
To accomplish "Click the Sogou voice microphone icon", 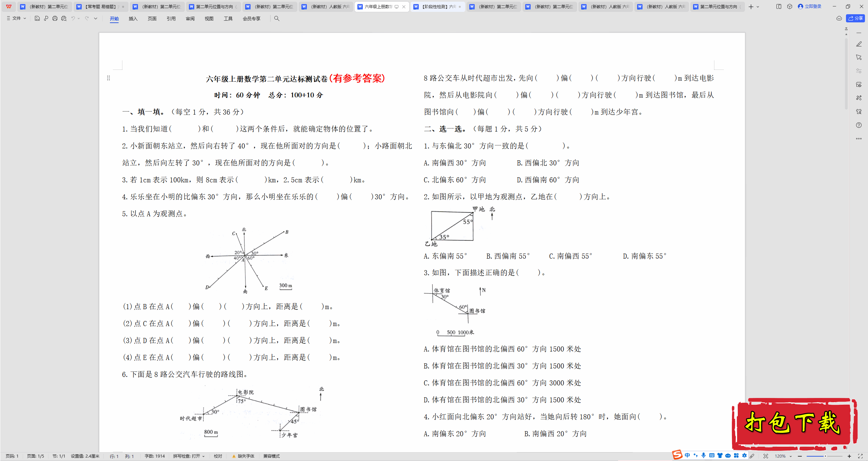I will 704,456.
